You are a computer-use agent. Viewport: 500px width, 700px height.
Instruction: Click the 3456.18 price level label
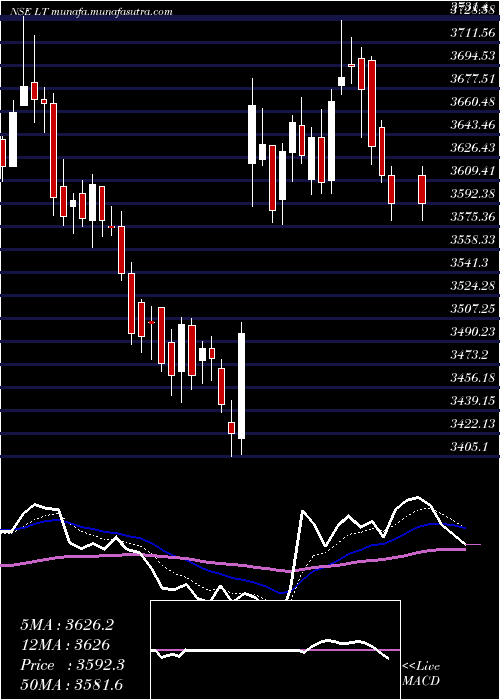tap(473, 378)
